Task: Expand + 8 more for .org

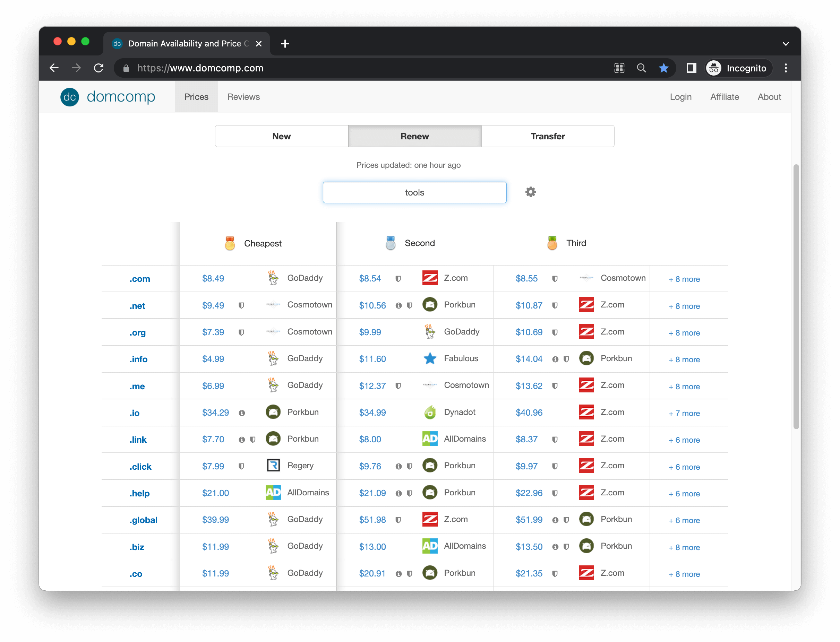Action: coord(684,333)
